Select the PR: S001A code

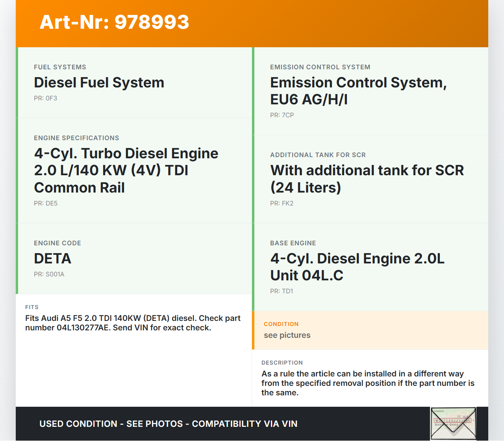tap(49, 274)
